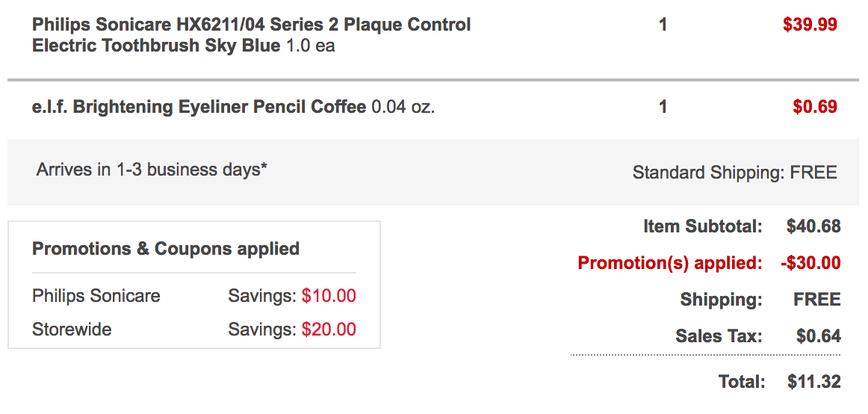Click the Philips Sonicare promotion label

(x=96, y=296)
